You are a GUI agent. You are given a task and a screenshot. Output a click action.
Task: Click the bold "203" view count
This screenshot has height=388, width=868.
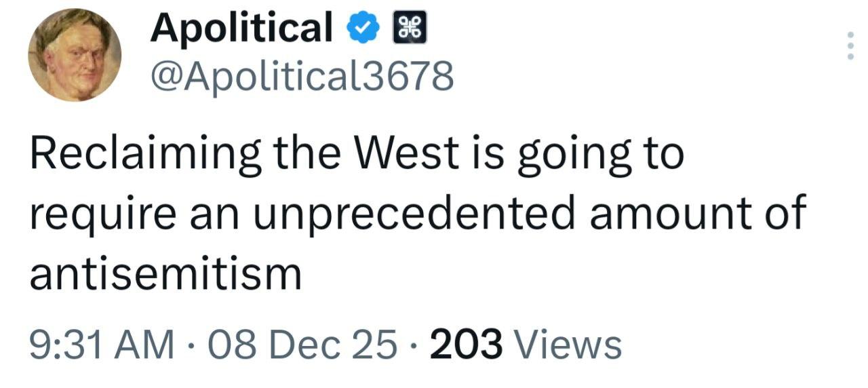(467, 344)
